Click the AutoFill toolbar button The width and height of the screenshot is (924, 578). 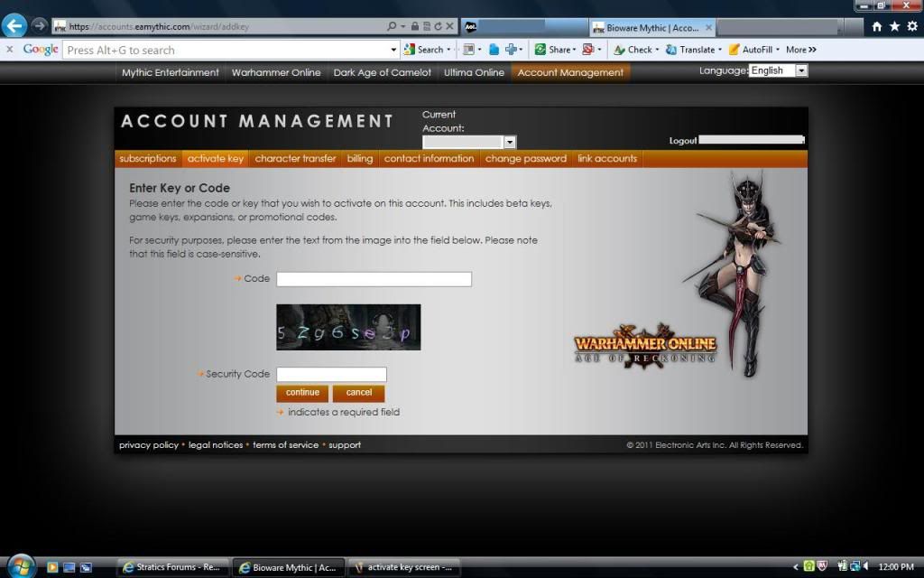point(751,51)
